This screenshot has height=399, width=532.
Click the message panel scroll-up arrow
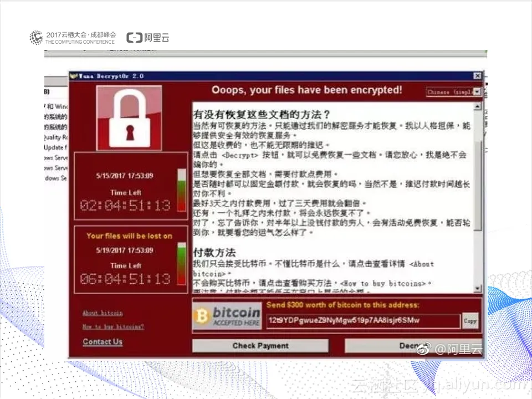(477, 106)
